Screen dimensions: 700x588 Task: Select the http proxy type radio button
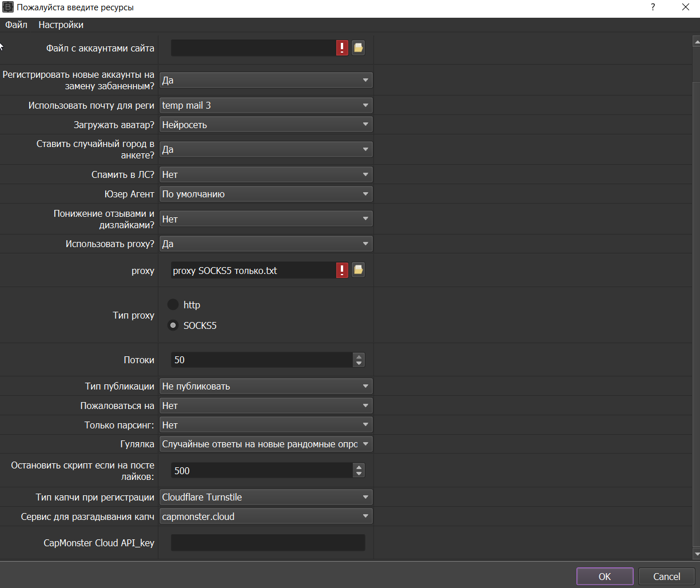tap(173, 305)
